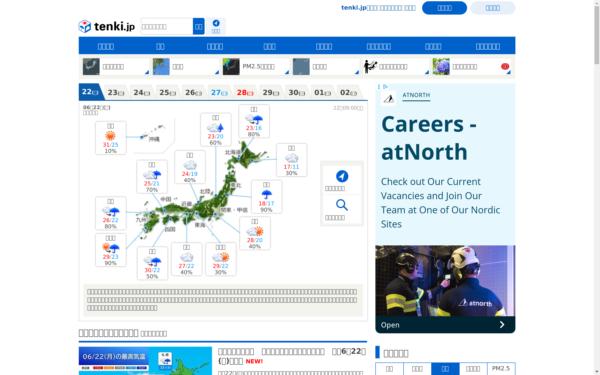Image resolution: width=600 pixels, height=375 pixels.
Task: Click the cloud icon in the 27/22 40% card
Action: point(186,257)
